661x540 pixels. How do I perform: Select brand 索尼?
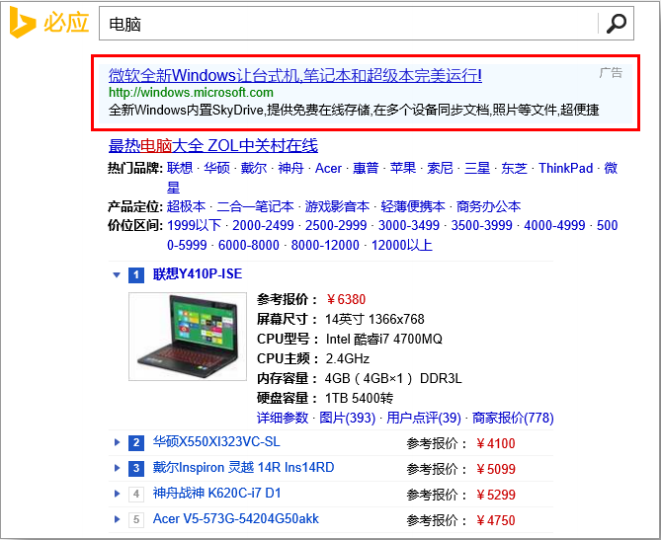pyautogui.click(x=440, y=168)
